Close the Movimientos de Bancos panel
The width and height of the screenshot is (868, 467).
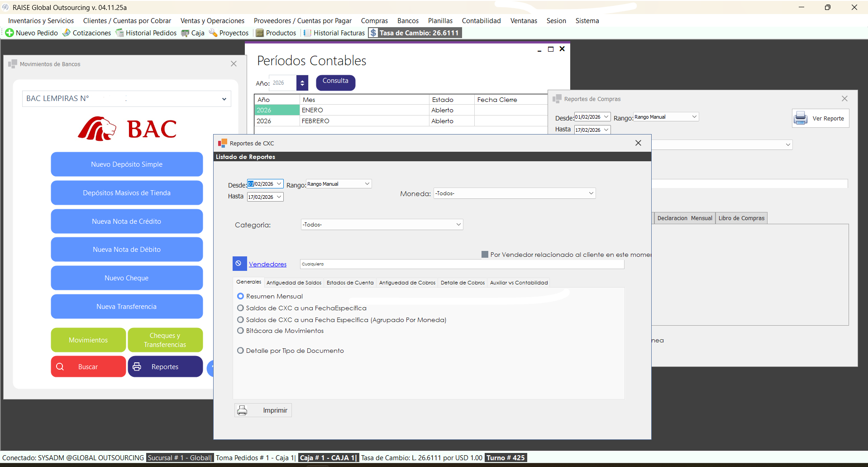pyautogui.click(x=234, y=64)
